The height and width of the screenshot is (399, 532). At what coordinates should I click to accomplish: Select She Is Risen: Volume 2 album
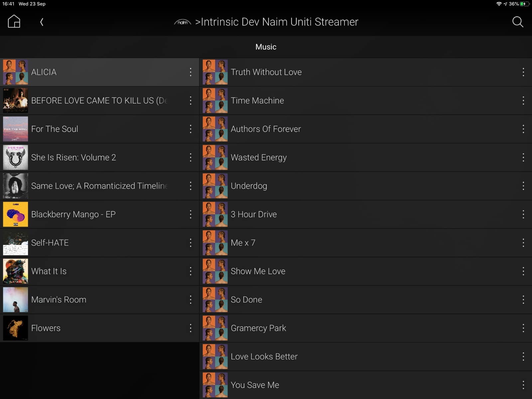pyautogui.click(x=73, y=157)
